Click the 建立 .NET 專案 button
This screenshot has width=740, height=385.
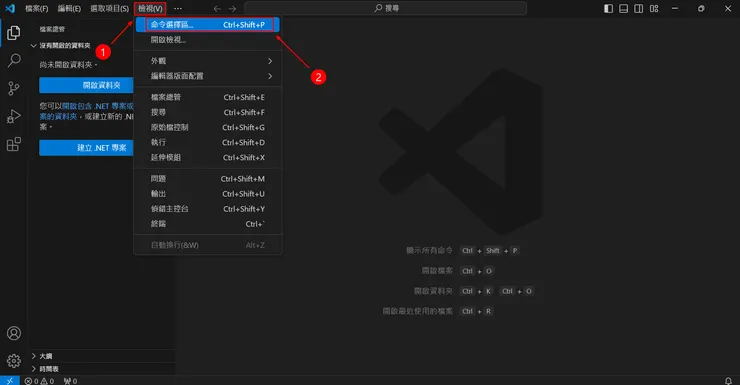point(86,148)
